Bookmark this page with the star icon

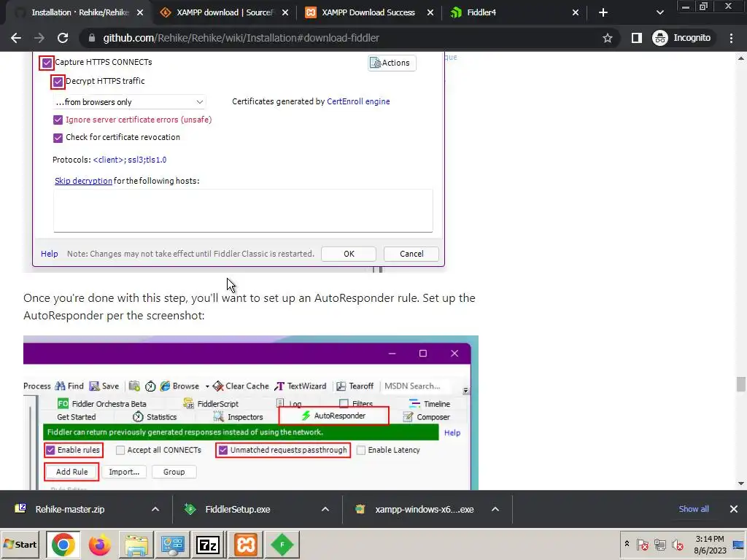(608, 38)
